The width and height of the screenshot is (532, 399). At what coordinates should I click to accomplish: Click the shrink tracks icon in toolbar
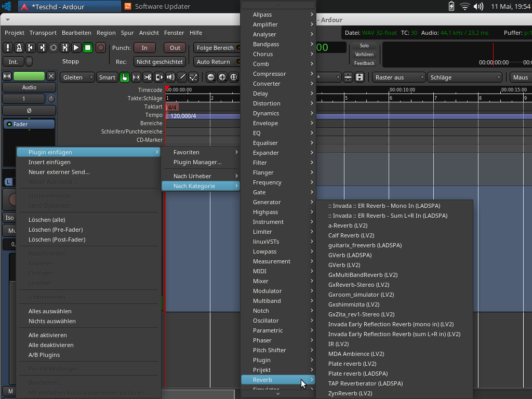(348, 77)
